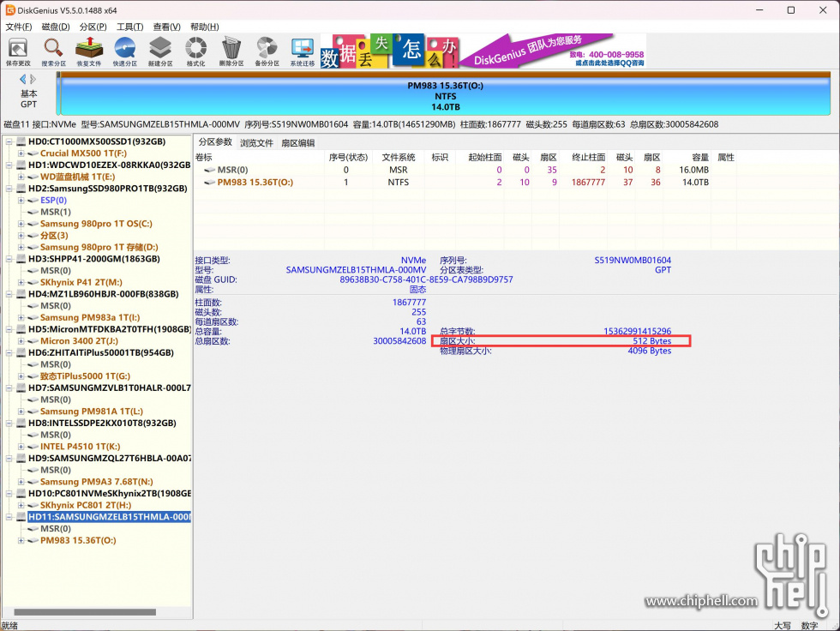Select HD6:ZHITAITiPlus50001TB disk
Viewport: 840px width, 631px height.
(101, 353)
